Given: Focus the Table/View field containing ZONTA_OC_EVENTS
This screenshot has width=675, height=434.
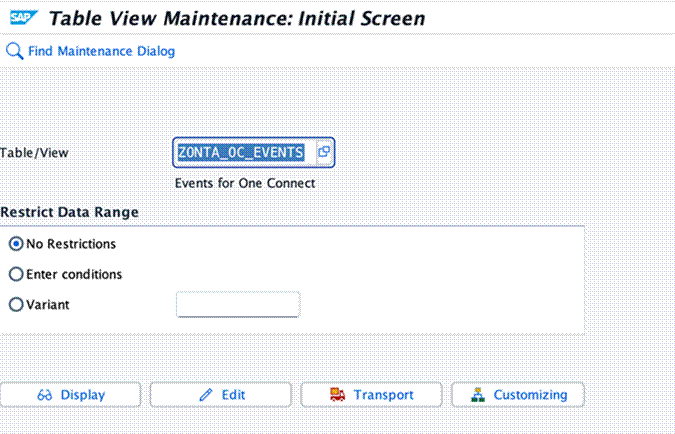Looking at the screenshot, I should tap(240, 152).
